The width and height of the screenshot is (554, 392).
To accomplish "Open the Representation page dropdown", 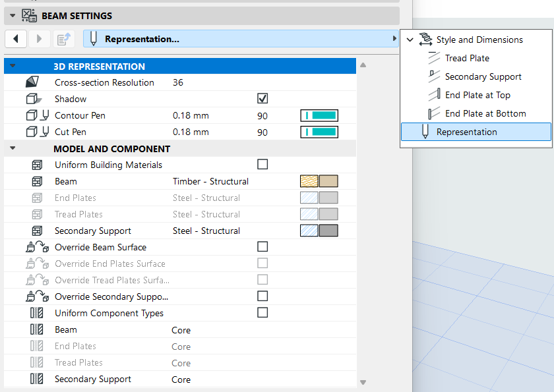I will [241, 39].
